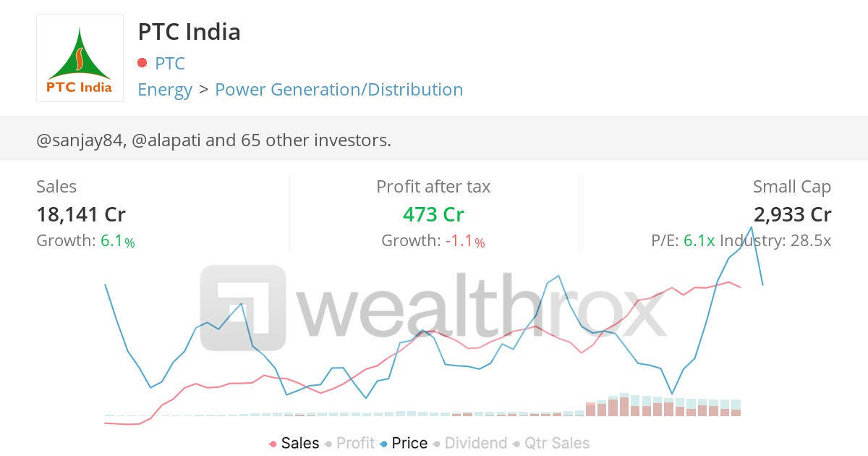The image size is (868, 456).
Task: Click the Qtr Sales legend dot
Action: coord(515,442)
